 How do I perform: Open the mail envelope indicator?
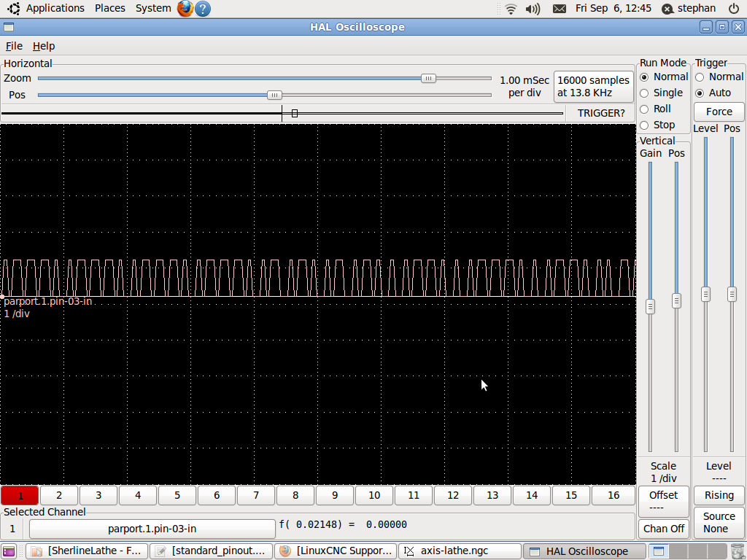click(x=560, y=9)
